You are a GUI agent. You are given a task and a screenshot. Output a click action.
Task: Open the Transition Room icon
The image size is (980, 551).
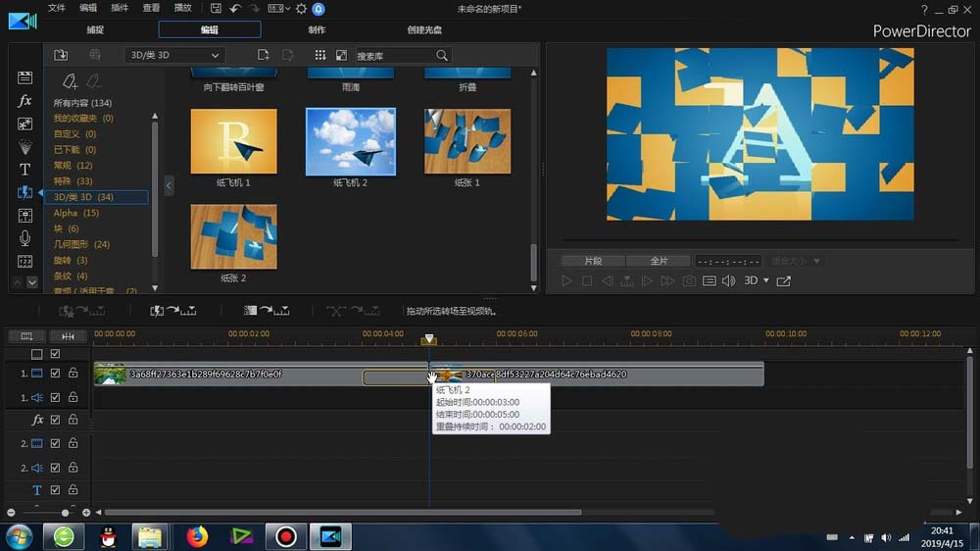pyautogui.click(x=25, y=192)
